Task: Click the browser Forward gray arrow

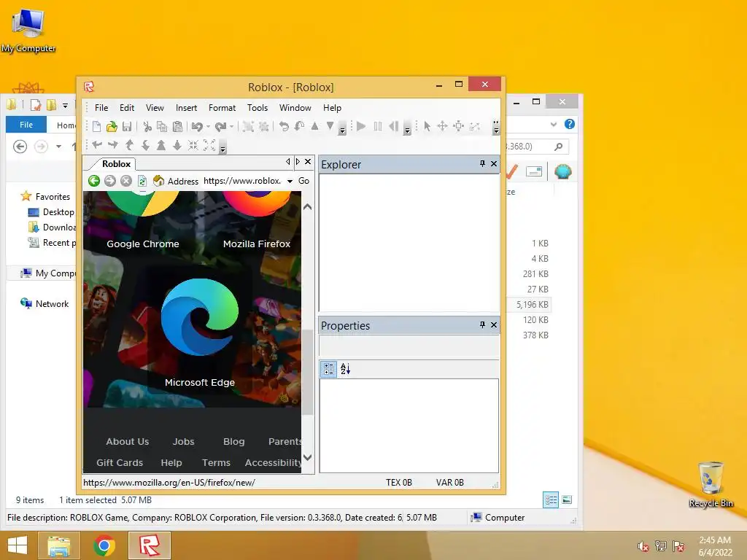Action: [110, 181]
